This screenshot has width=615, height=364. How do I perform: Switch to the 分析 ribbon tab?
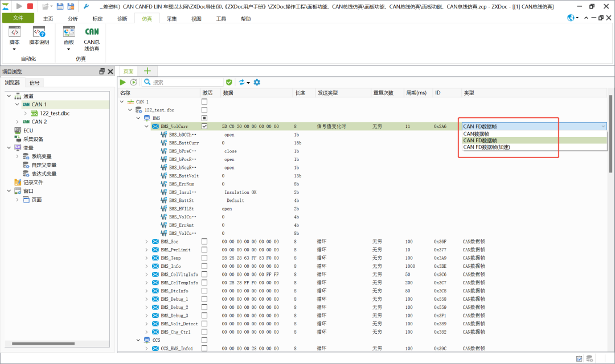(73, 18)
